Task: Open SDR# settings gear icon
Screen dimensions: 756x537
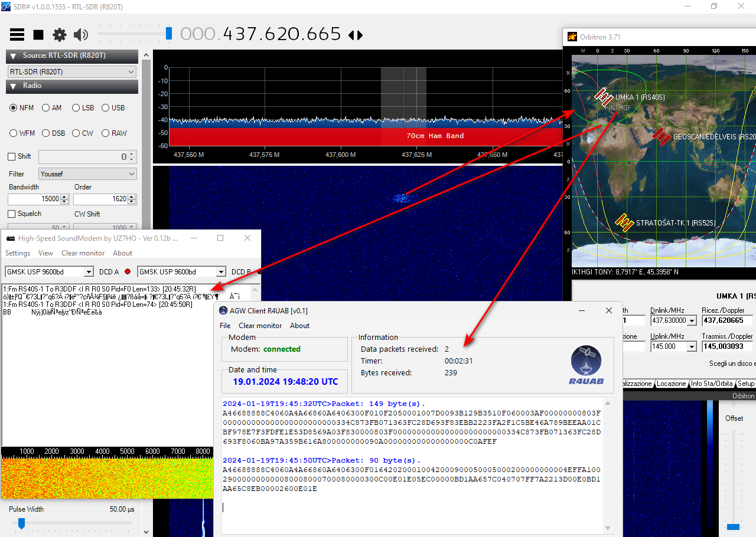Action: (x=60, y=35)
